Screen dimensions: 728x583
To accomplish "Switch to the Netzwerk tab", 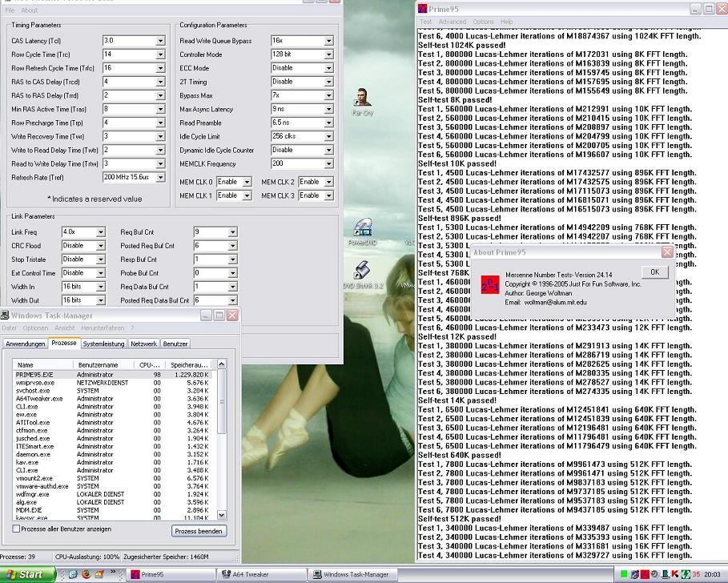I will click(x=143, y=344).
